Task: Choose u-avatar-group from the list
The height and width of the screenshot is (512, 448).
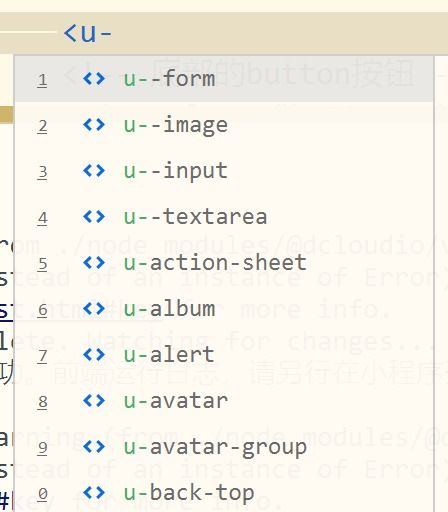Action: point(224,447)
